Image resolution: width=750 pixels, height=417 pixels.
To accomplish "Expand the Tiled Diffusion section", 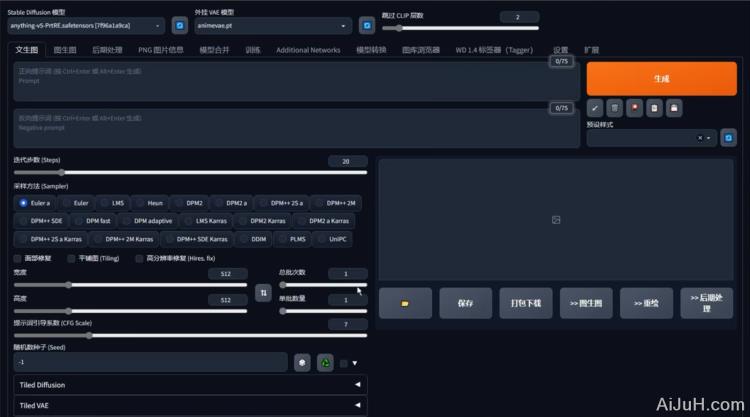I will coord(190,384).
